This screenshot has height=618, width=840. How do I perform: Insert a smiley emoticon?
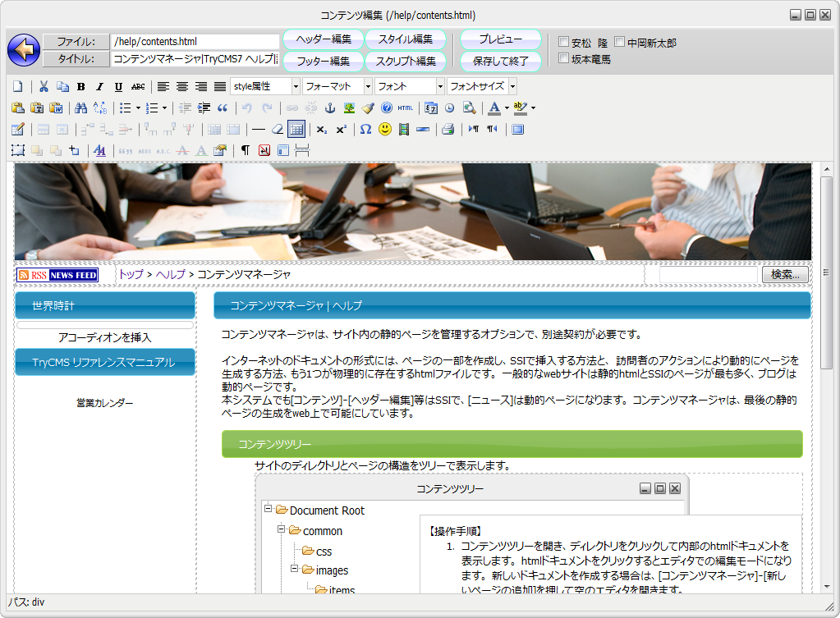pyautogui.click(x=384, y=129)
